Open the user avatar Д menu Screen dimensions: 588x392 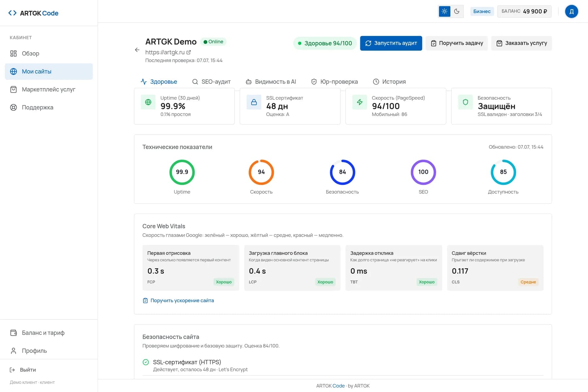pyautogui.click(x=571, y=11)
